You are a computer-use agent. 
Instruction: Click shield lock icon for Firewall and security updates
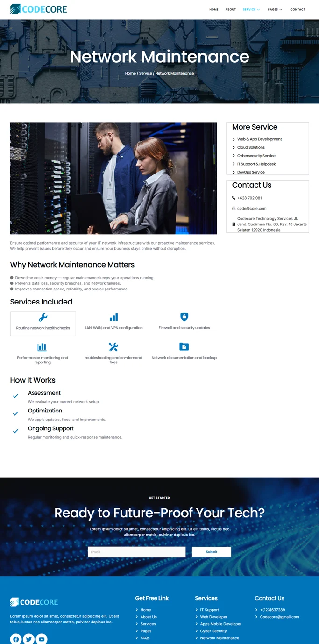184,317
